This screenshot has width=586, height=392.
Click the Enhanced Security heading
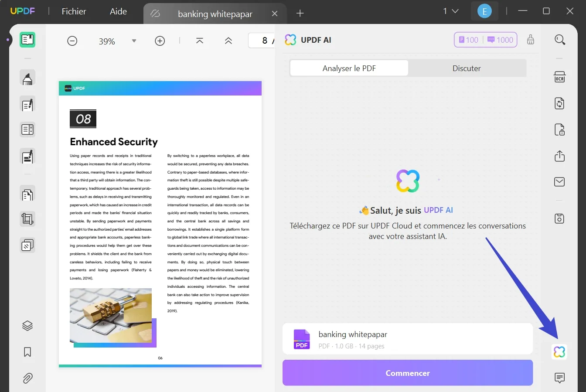tap(114, 142)
